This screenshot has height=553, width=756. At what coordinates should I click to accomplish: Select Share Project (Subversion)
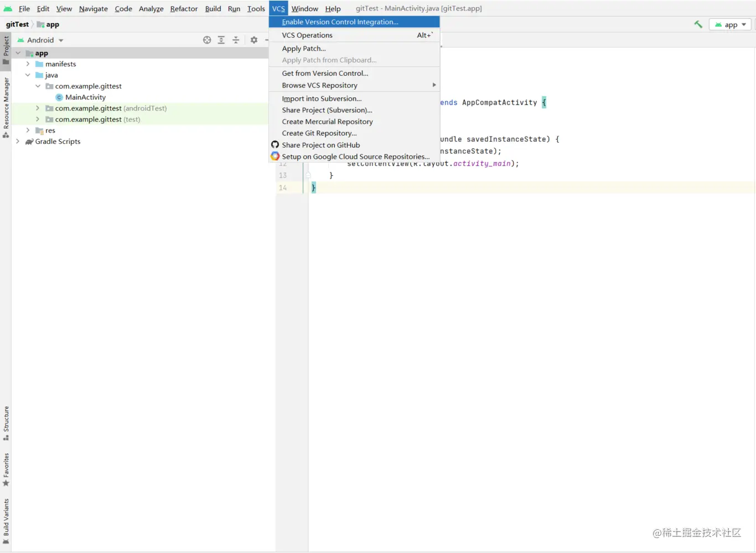(354, 111)
